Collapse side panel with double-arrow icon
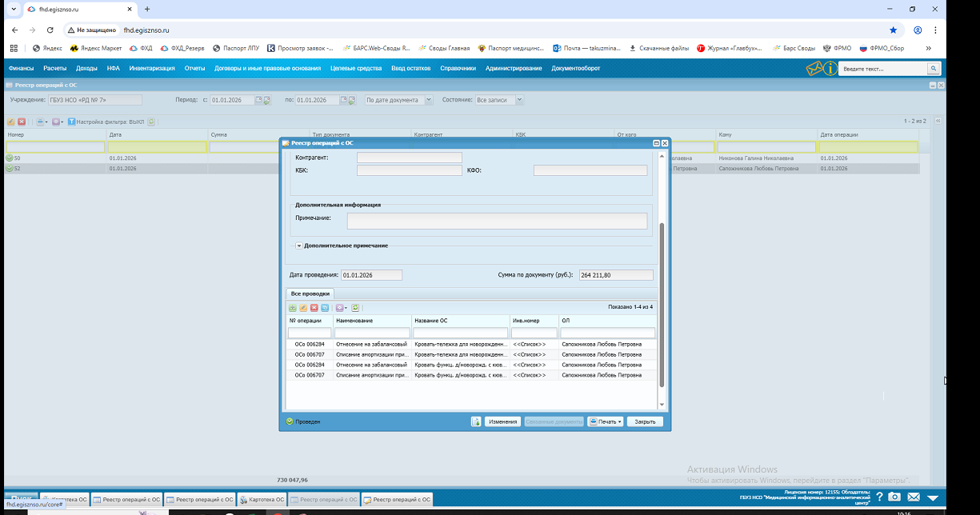This screenshot has width=980, height=515. 938,121
